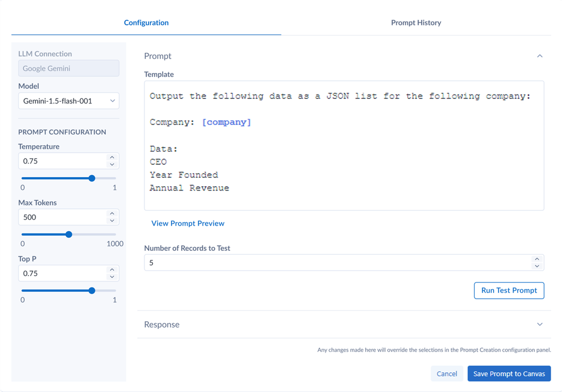Select the Configuration tab
Screen dimensions: 562x392
pyautogui.click(x=146, y=23)
